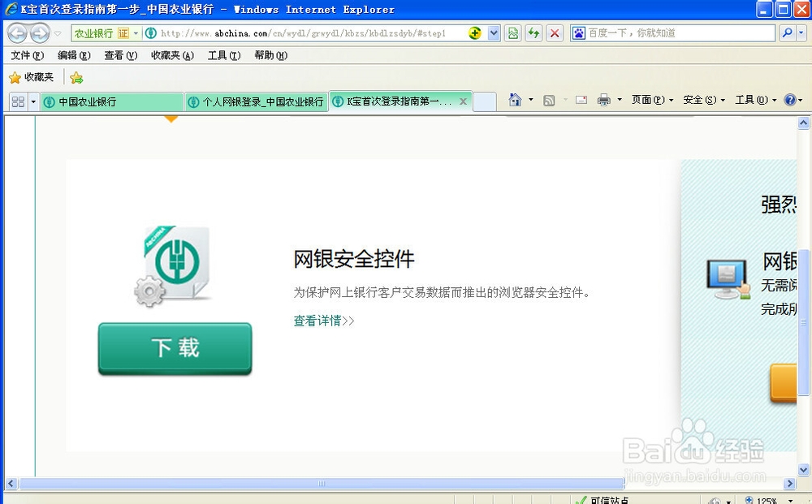
Task: Switch to the 中国农业银行 tab
Action: pos(112,102)
